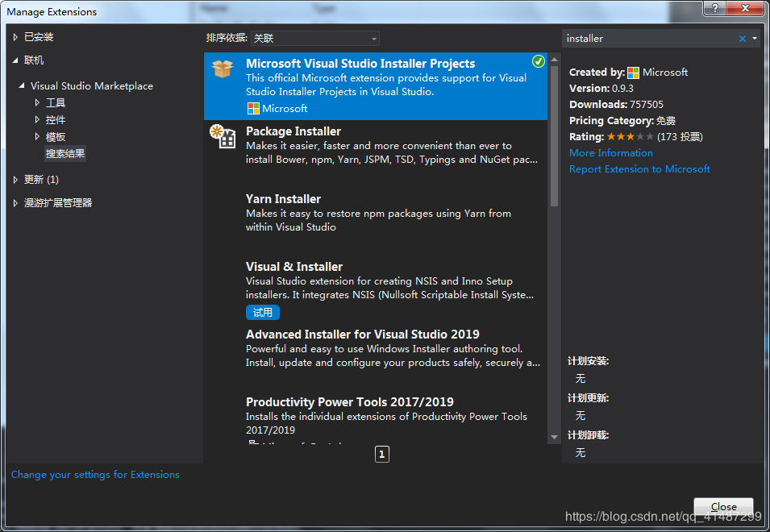Click the results list scrollbar thumb
770x532 pixels.
point(554,136)
